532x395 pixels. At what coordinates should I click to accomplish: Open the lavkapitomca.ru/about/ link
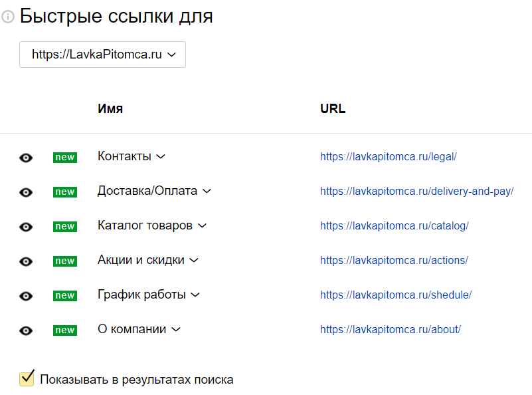[x=390, y=329]
